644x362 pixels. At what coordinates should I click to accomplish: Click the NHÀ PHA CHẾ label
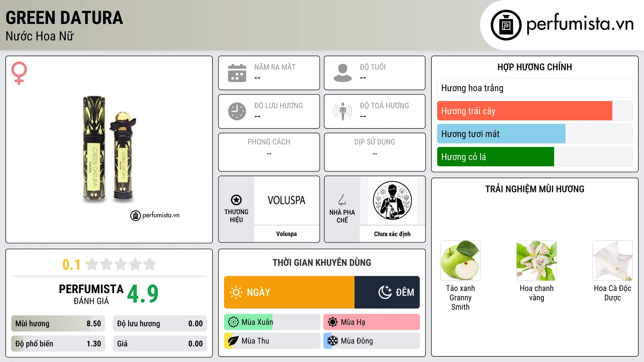click(342, 216)
